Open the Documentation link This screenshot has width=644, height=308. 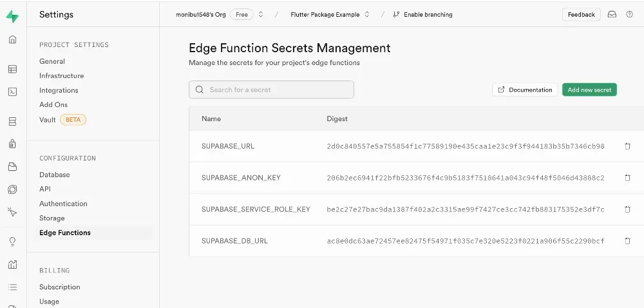coord(525,90)
